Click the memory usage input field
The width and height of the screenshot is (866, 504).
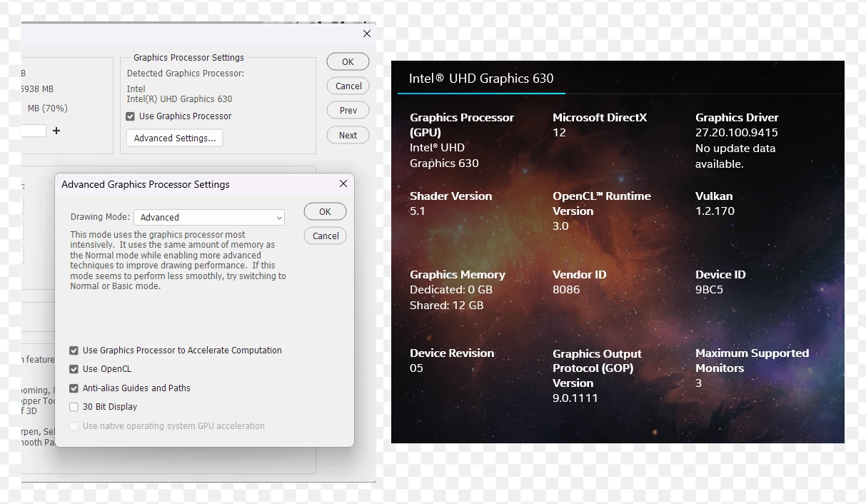(x=34, y=131)
